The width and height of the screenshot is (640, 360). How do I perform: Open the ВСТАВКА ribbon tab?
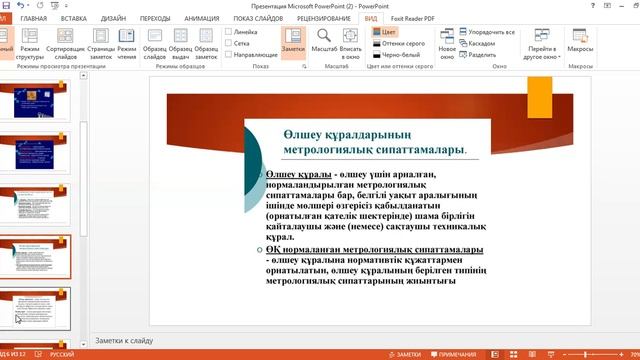pos(73,18)
